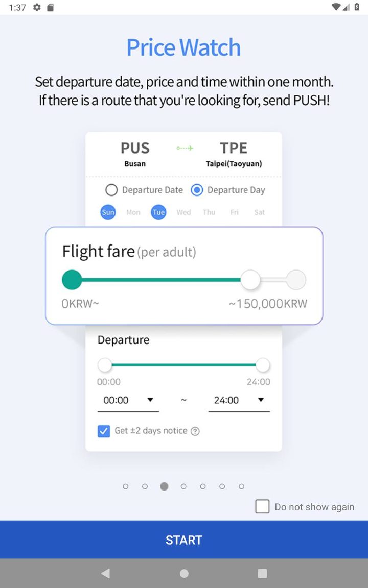Select the Departure Date radio button

(x=111, y=190)
